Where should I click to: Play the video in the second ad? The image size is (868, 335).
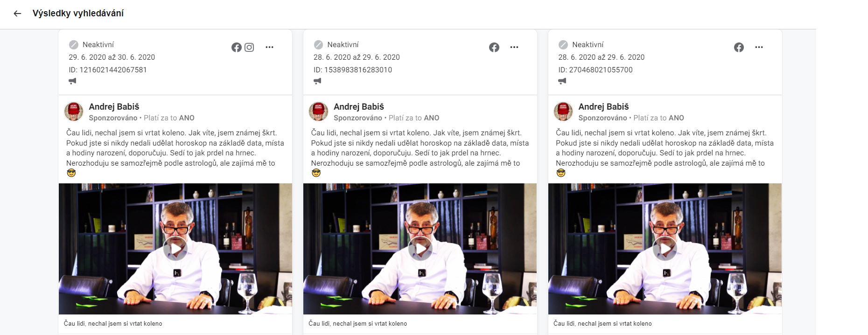point(420,249)
